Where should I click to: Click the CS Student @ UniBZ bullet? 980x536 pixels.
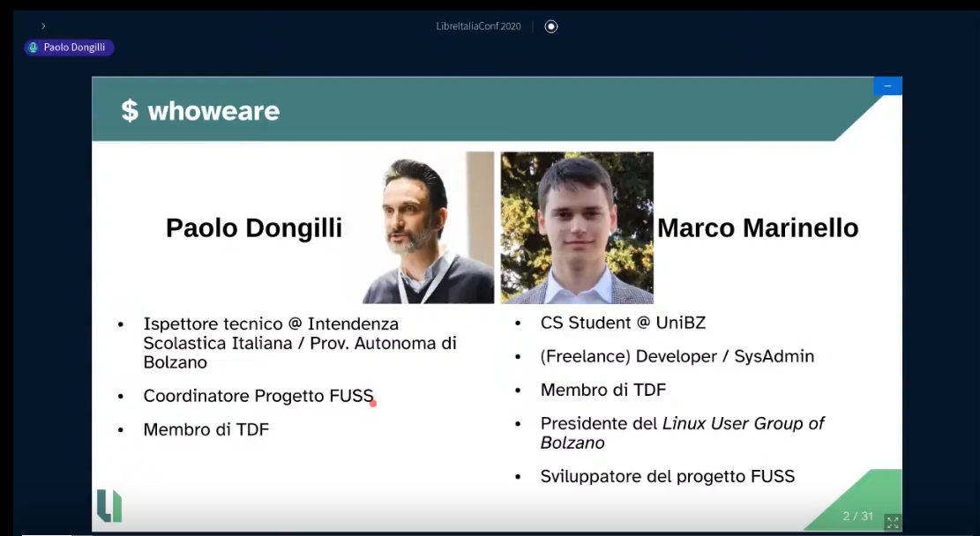(x=623, y=323)
